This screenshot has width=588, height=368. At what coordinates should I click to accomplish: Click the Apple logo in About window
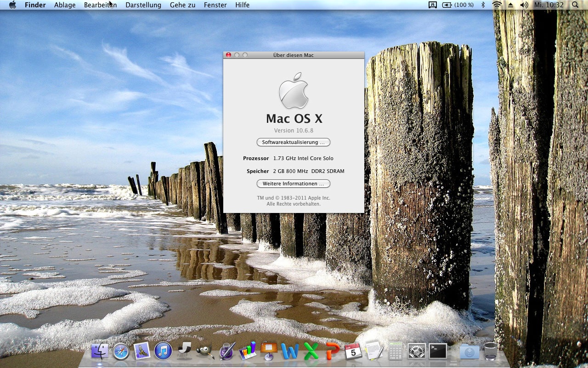pos(294,91)
